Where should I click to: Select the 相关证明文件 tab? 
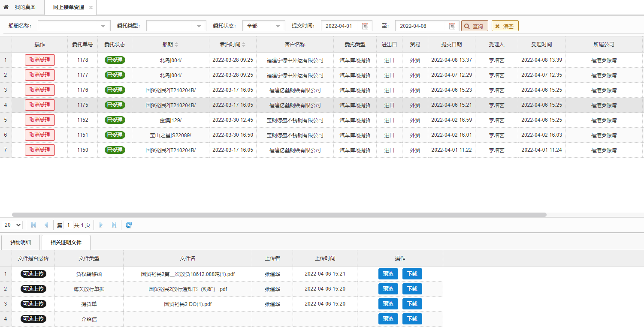click(66, 243)
